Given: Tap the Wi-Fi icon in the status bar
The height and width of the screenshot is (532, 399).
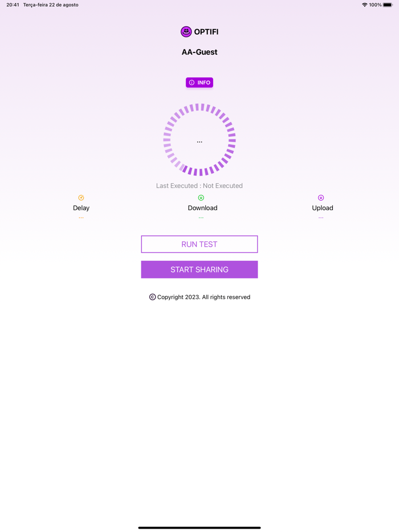Looking at the screenshot, I should click(365, 5).
